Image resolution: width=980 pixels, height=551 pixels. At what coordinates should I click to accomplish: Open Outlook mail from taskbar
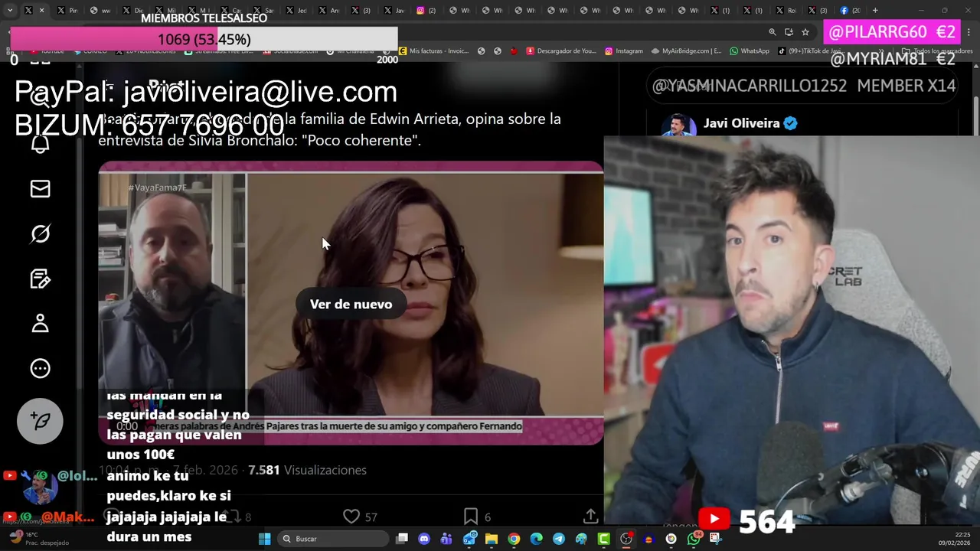[469, 539]
